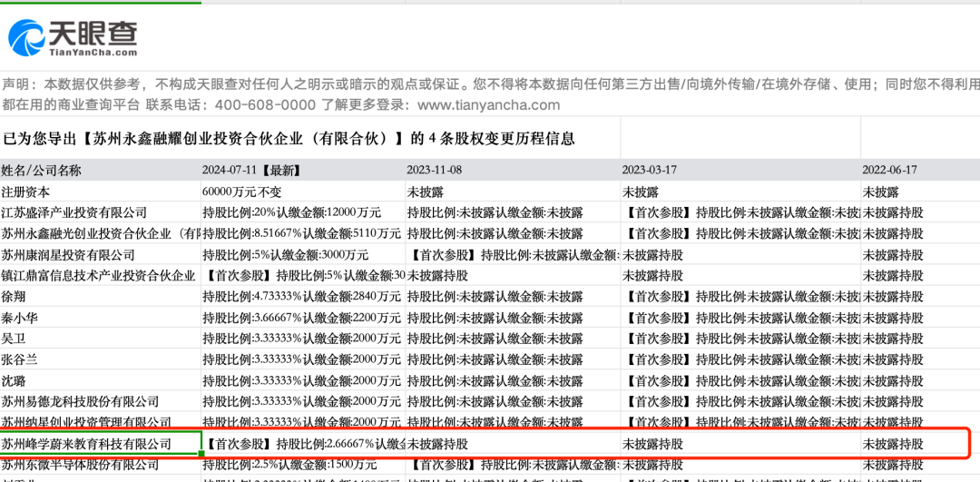
Task: Select the export title cell about 4条股权变更历程信息
Action: coord(310,138)
